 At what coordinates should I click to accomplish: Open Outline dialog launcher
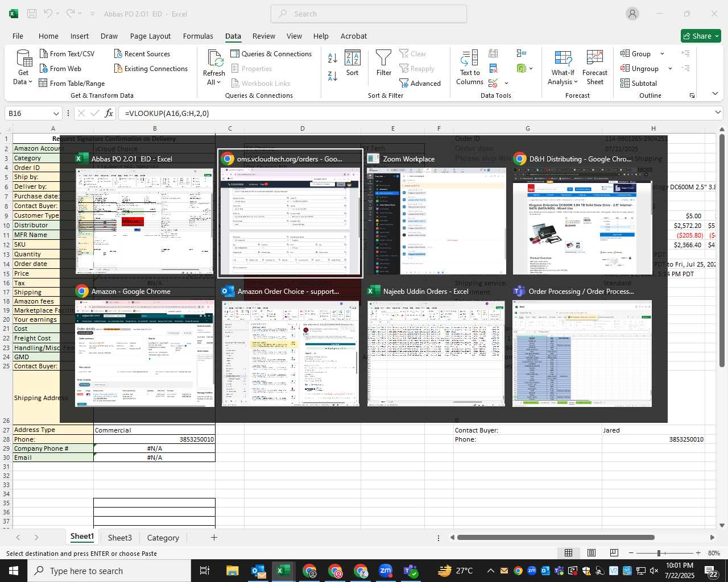(x=692, y=95)
